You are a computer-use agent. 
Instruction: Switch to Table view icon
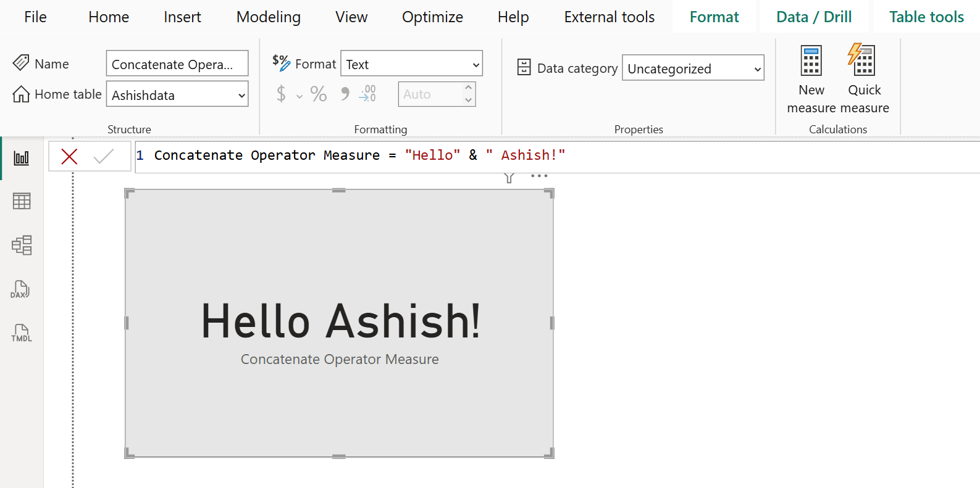pyautogui.click(x=22, y=201)
